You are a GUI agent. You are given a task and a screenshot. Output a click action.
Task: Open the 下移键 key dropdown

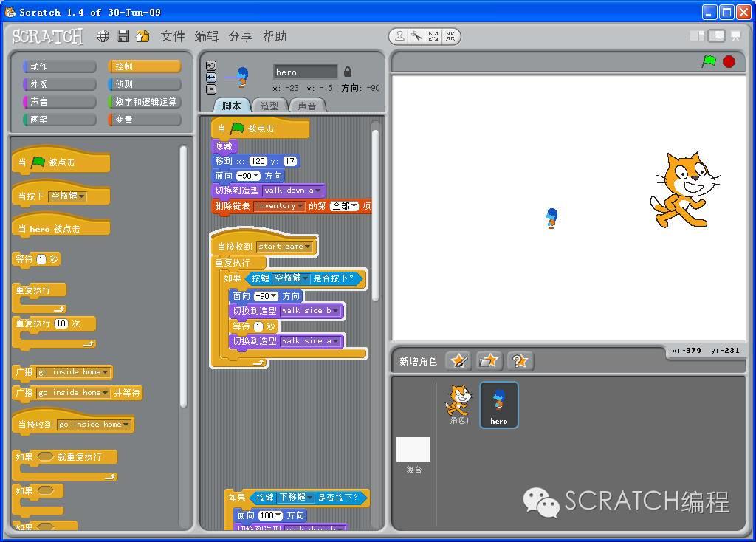(x=309, y=498)
